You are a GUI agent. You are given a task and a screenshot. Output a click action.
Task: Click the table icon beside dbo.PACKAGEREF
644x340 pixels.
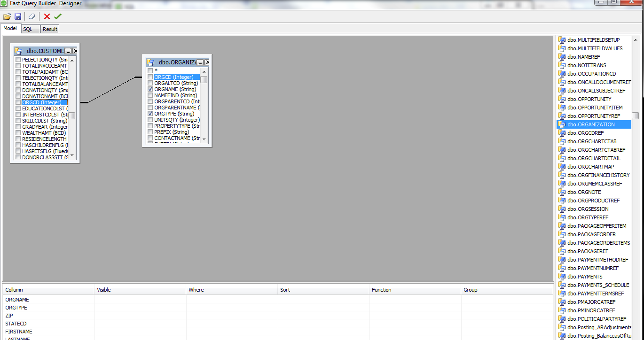tap(562, 251)
